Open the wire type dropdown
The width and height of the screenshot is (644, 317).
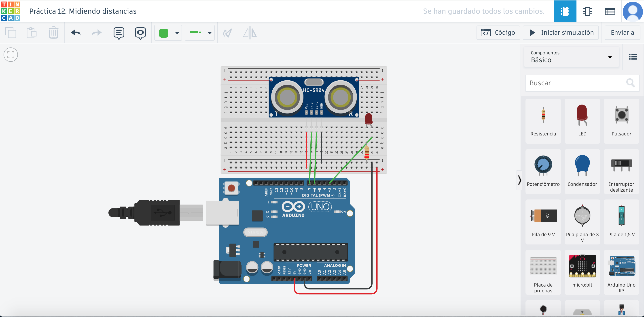210,33
